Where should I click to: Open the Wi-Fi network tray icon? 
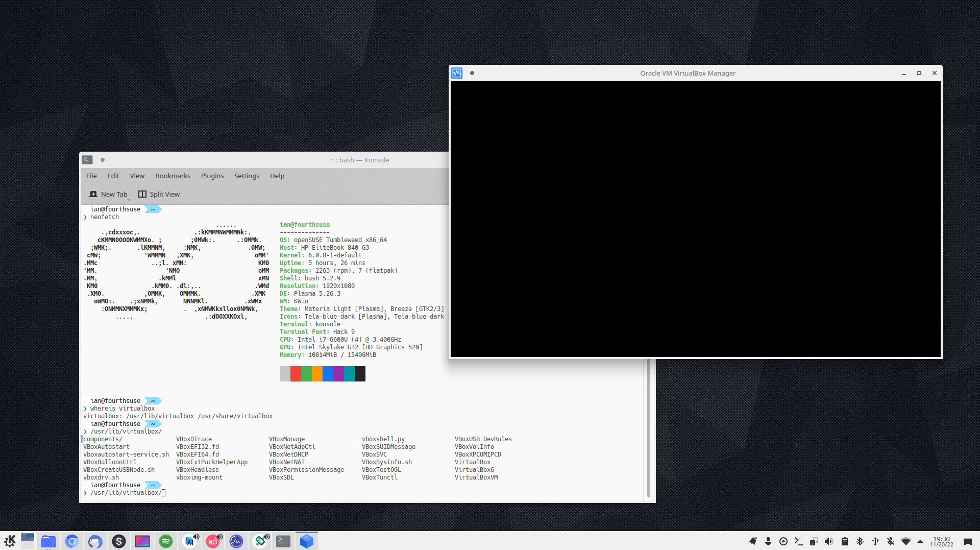coord(906,541)
